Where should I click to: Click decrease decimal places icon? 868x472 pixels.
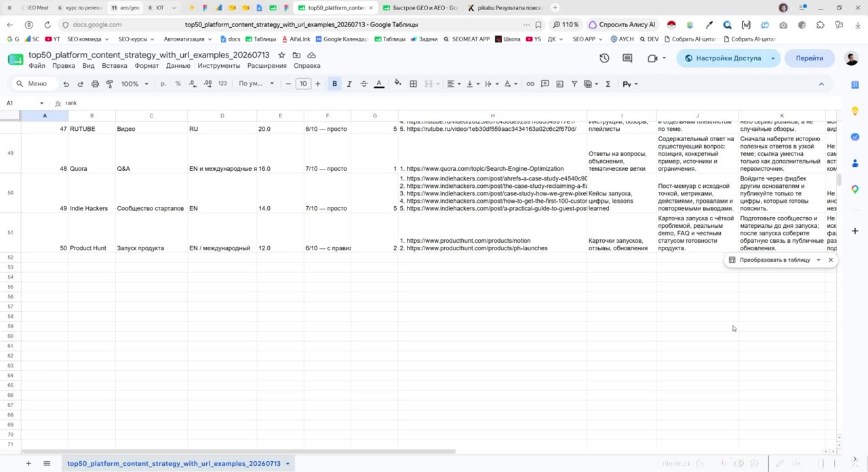(x=193, y=84)
